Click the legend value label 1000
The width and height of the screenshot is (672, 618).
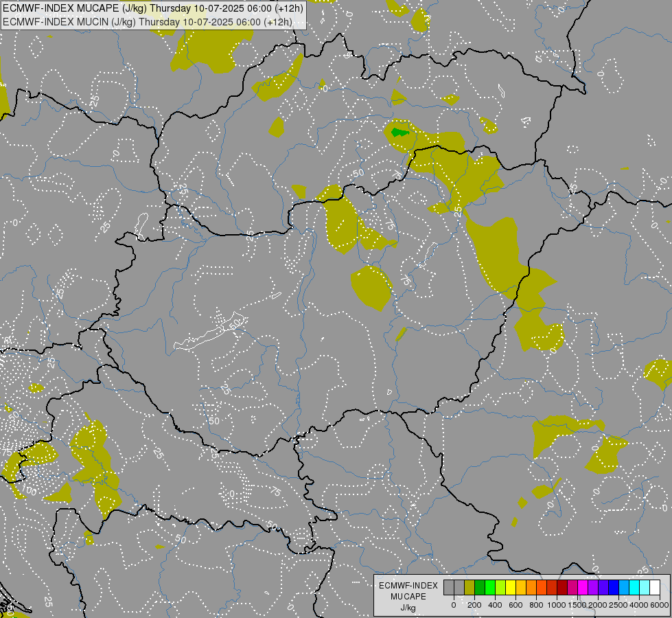[557, 605]
